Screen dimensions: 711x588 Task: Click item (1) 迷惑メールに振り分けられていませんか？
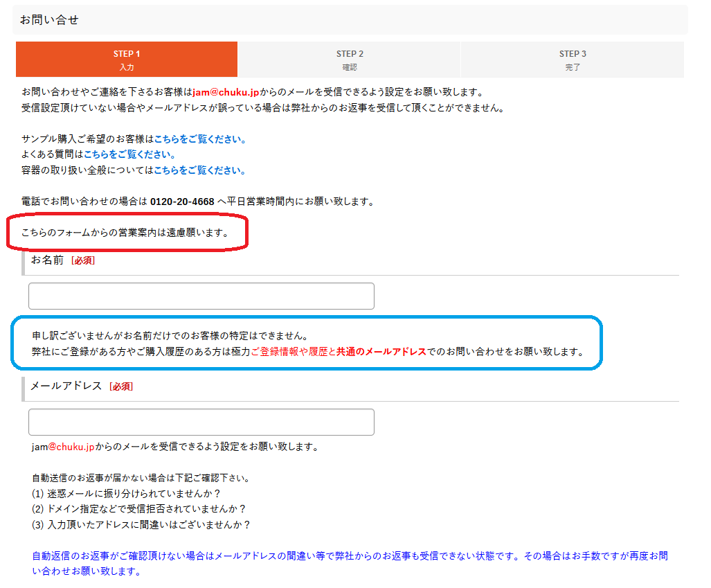126,494
